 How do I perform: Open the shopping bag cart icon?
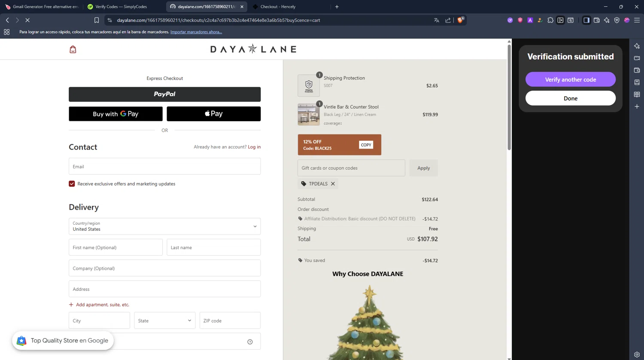click(73, 49)
